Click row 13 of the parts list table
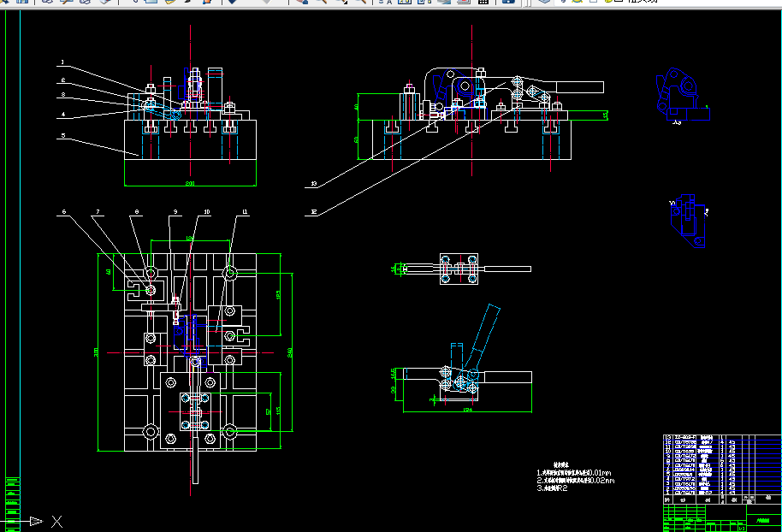Screen dimensions: 782x532 pyautogui.click(x=722, y=437)
